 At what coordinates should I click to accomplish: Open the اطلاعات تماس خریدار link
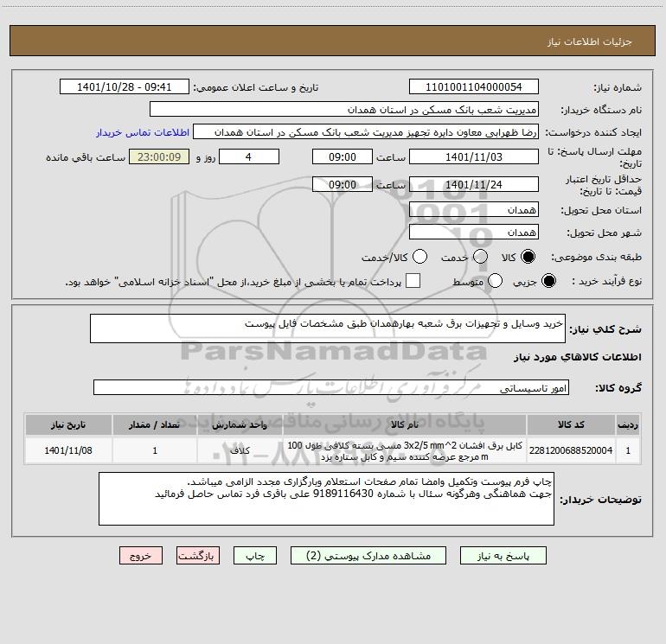click(143, 132)
